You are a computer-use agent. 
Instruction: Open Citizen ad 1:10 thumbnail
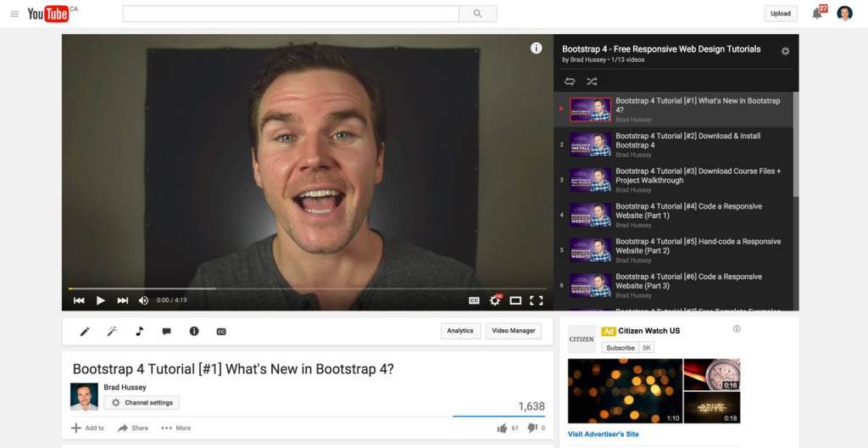click(x=625, y=391)
